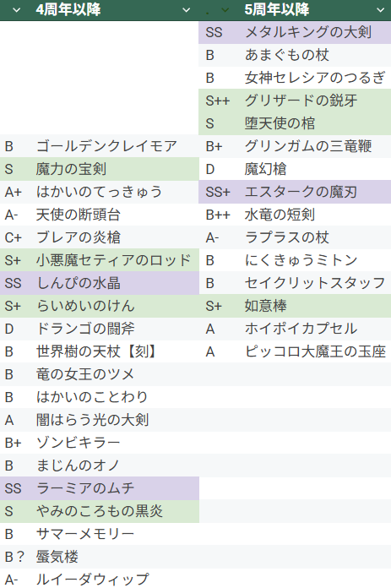The height and width of the screenshot is (588, 391).
Task: Select the 5周年以降 column header
Action: (277, 9)
